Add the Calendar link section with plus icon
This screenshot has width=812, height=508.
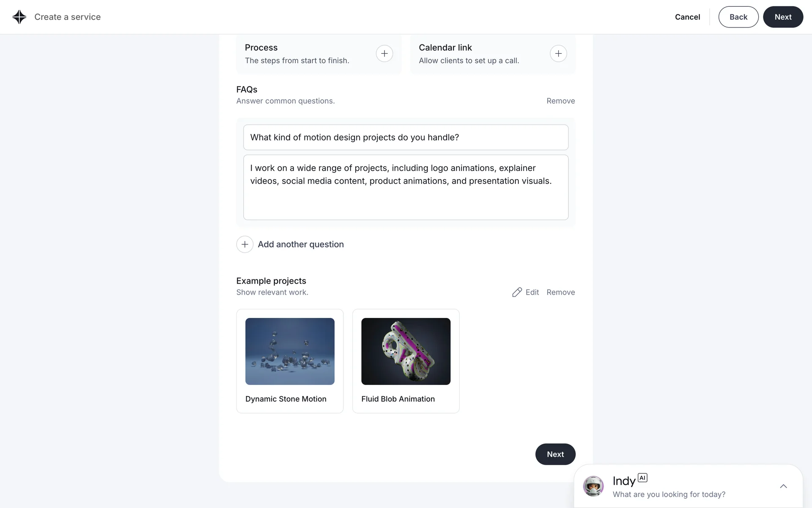[558, 54]
